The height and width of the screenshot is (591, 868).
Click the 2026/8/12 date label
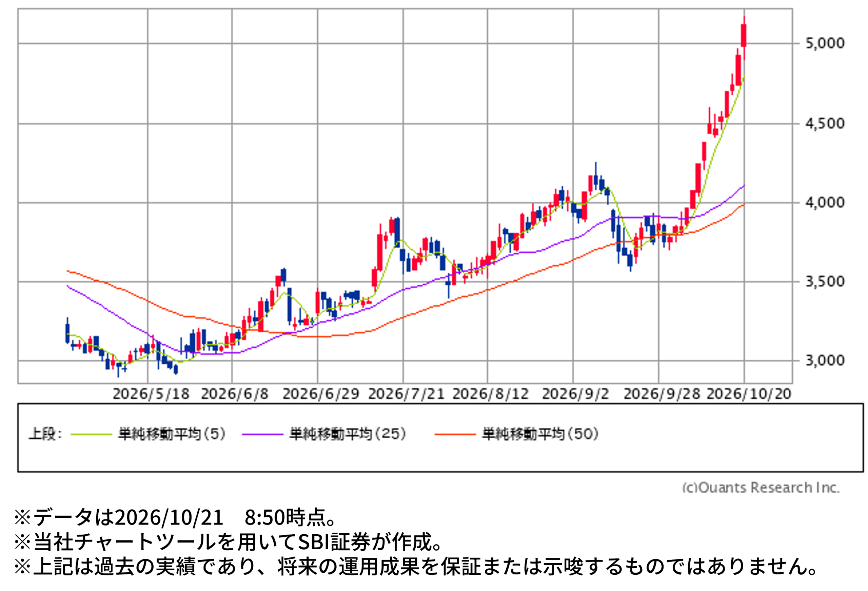pyautogui.click(x=490, y=394)
